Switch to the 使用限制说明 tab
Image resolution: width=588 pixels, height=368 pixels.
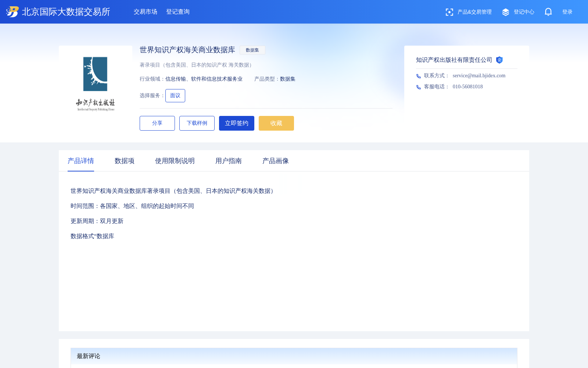tap(175, 161)
